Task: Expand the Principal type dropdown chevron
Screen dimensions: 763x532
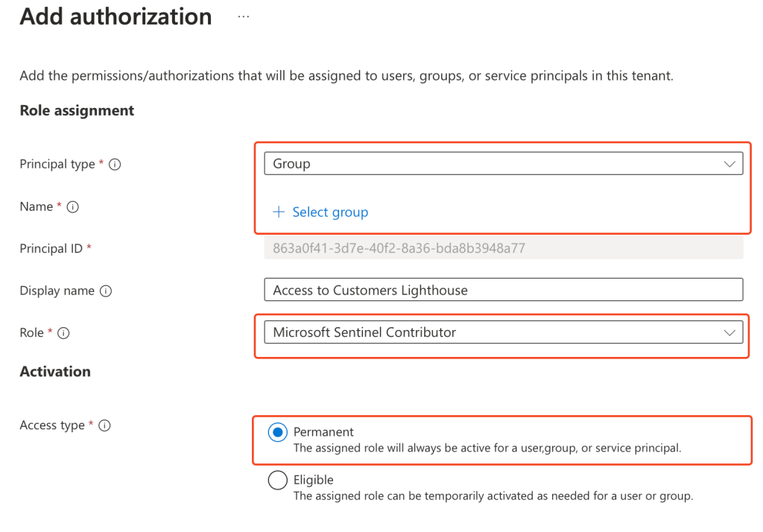Action: (729, 165)
